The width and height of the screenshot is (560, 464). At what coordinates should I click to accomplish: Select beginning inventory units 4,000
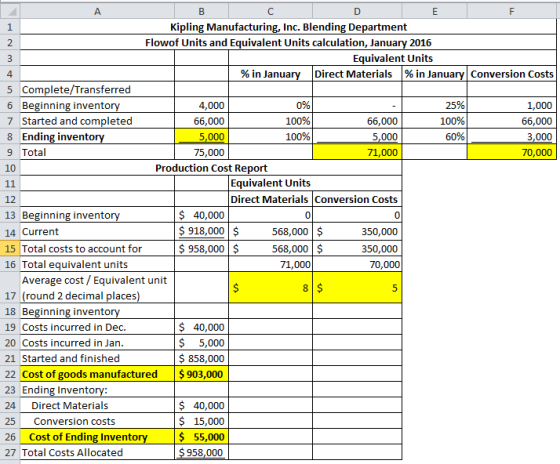[201, 105]
